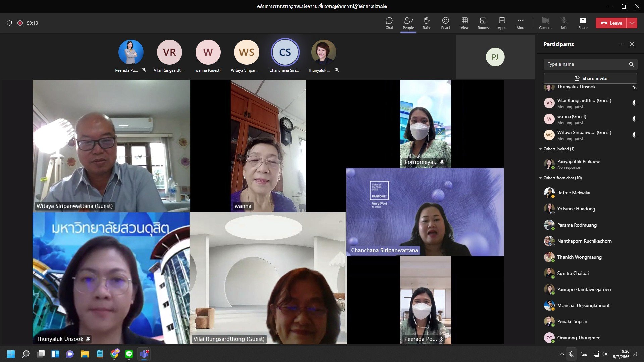The image size is (644, 362).
Task: Click the red Leave button
Action: pos(611,23)
